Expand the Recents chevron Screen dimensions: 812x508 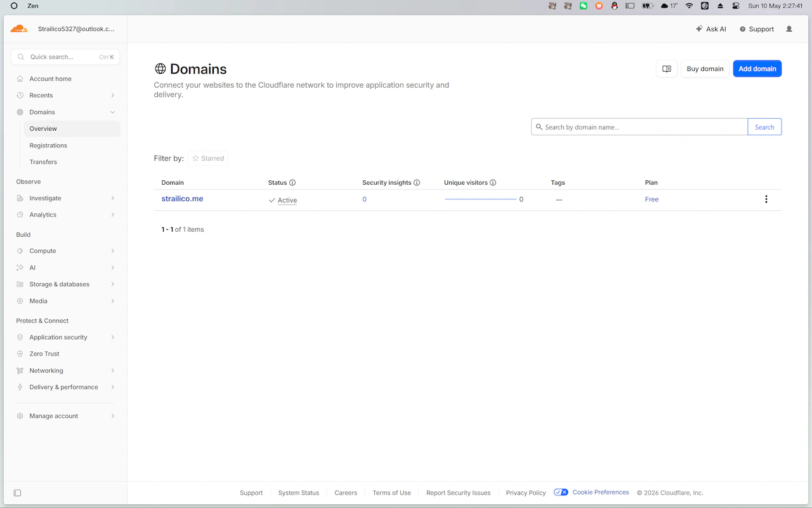coord(112,95)
